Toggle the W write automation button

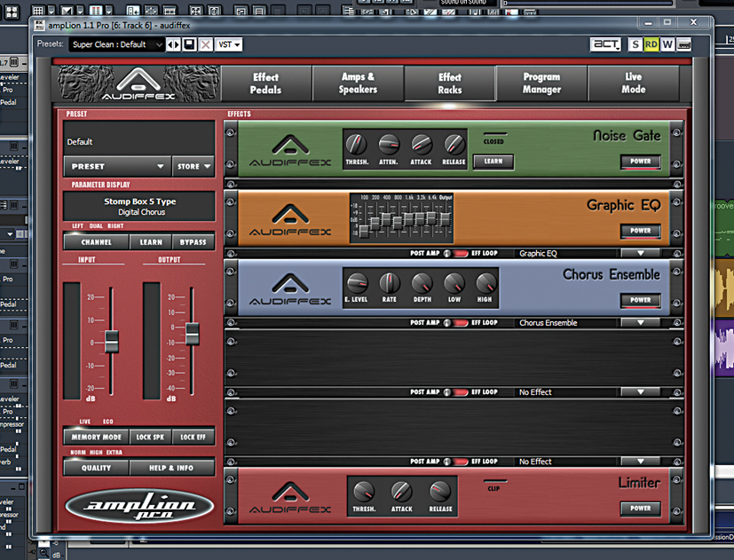[667, 44]
